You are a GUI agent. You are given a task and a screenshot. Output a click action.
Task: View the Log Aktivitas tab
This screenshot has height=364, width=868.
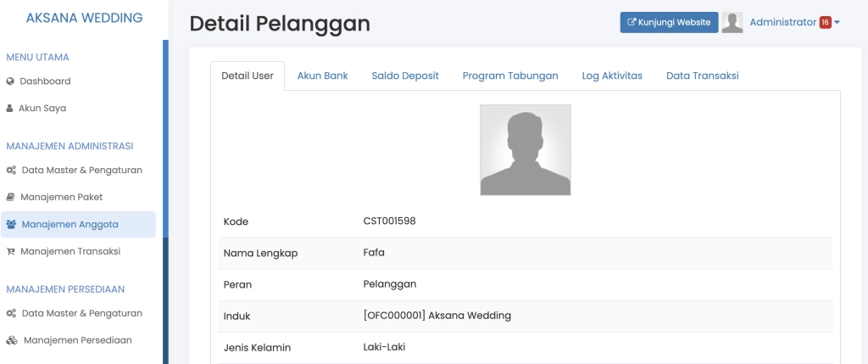click(x=612, y=76)
